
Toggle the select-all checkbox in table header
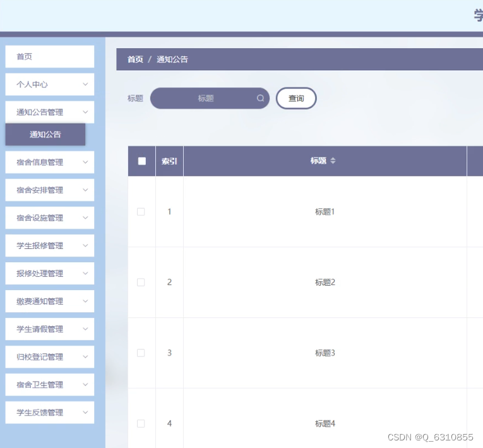141,161
